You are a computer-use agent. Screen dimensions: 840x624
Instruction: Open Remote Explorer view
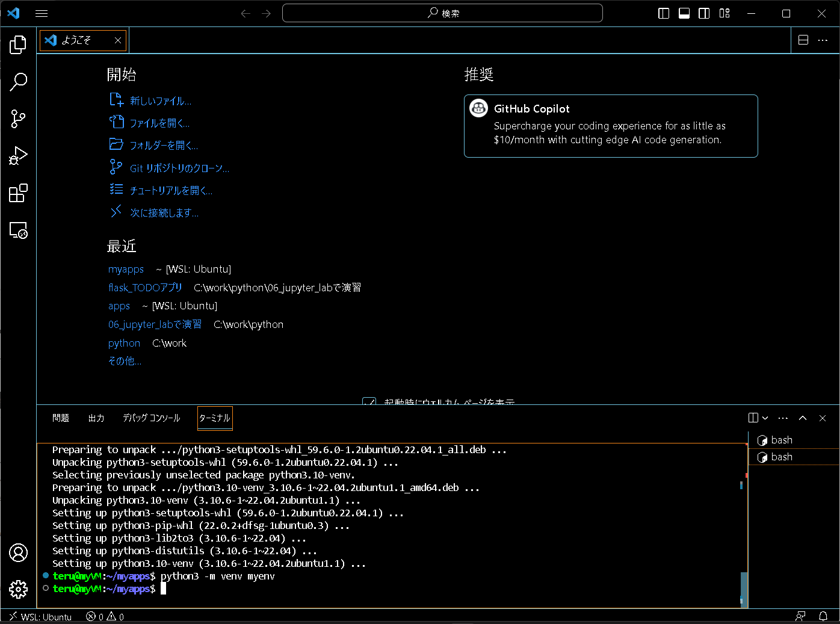click(18, 231)
